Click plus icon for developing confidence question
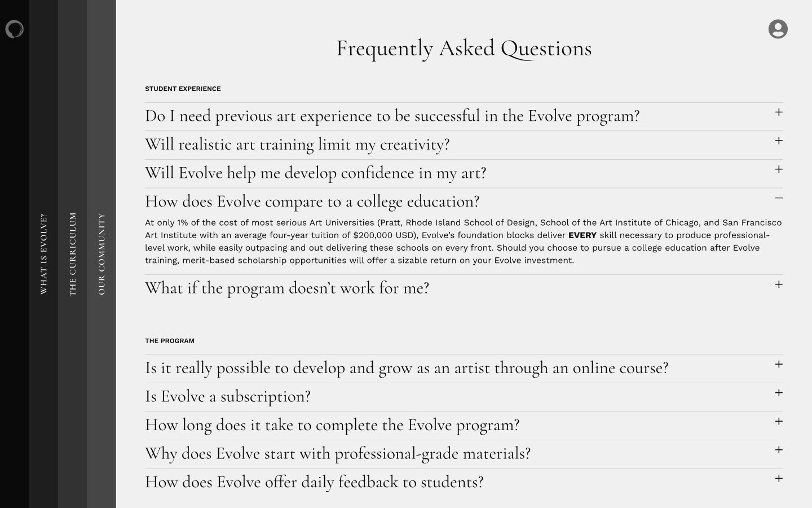This screenshot has height=508, width=812. click(779, 169)
